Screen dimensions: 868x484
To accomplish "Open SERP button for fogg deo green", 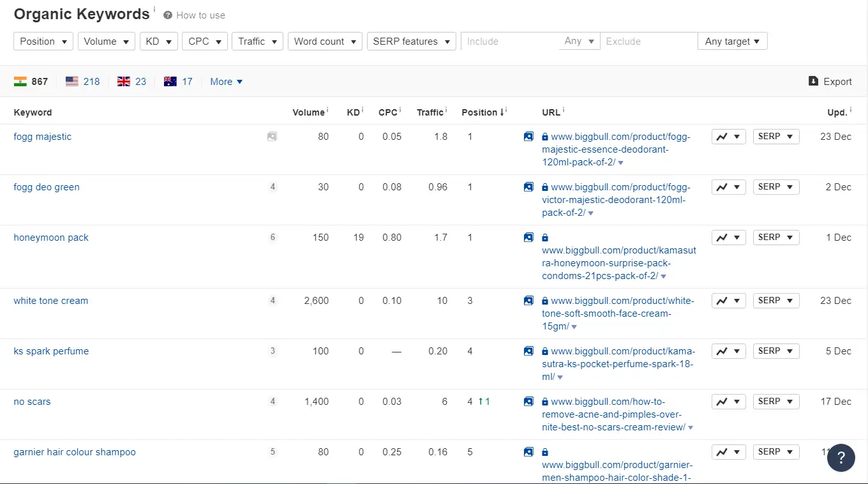I will pyautogui.click(x=776, y=187).
